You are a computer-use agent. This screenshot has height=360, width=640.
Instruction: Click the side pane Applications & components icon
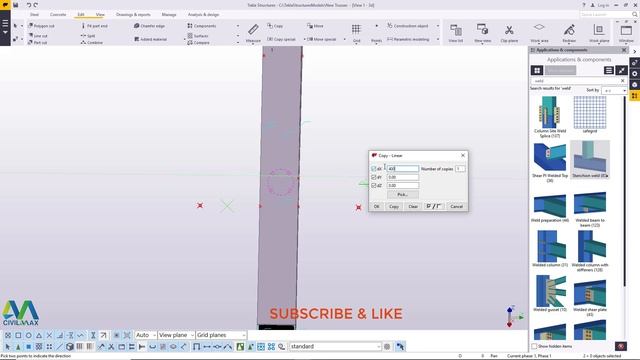635,96
